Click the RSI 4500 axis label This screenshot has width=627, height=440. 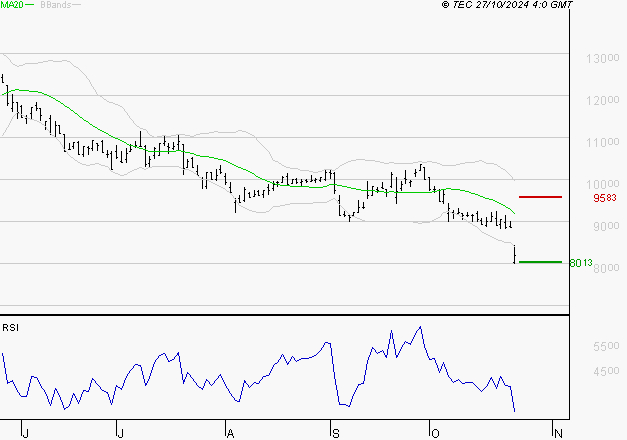(606, 371)
